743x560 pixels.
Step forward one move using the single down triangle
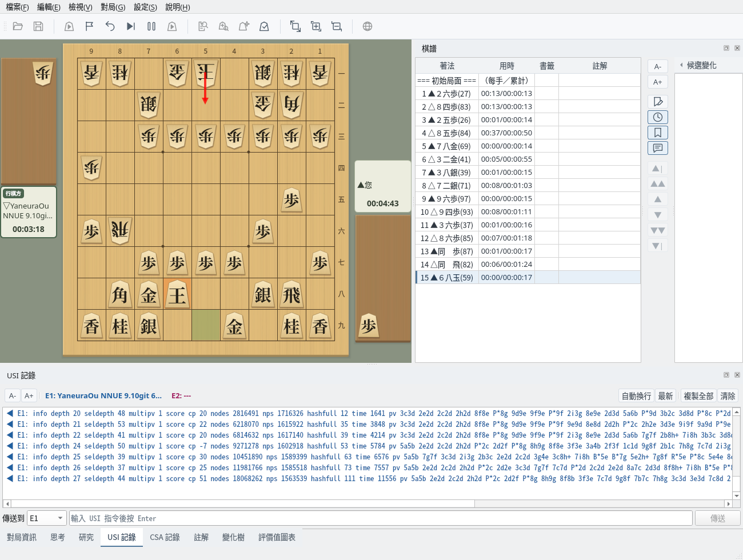[x=658, y=215]
